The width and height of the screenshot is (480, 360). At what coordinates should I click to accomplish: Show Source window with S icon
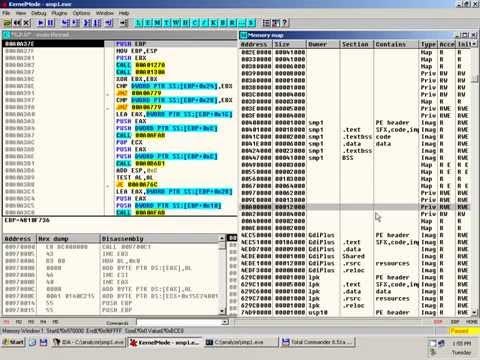tap(251, 23)
